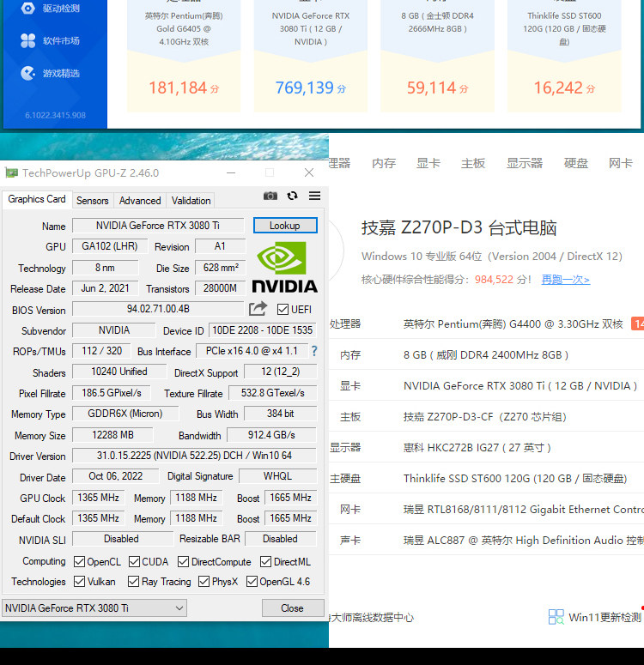Click the 软件市场 sidebar icon
The width and height of the screenshot is (644, 665).
pyautogui.click(x=28, y=40)
